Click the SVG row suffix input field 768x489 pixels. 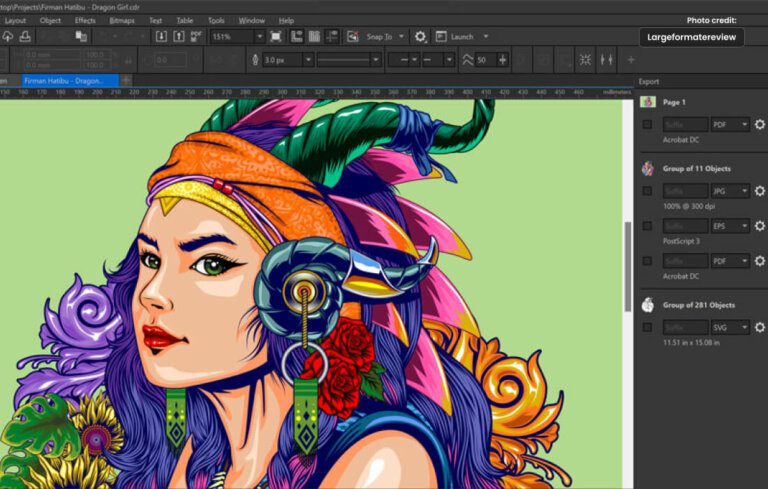click(x=685, y=327)
